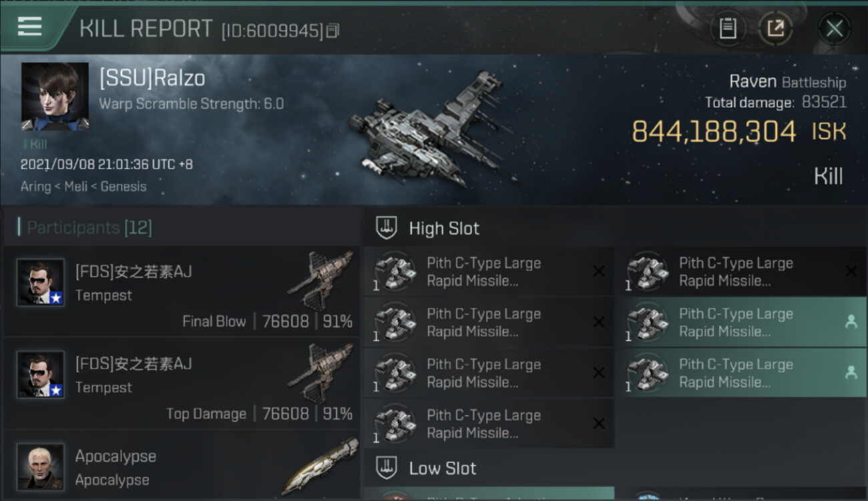
Task: Open the hamburger menu
Action: [x=29, y=27]
